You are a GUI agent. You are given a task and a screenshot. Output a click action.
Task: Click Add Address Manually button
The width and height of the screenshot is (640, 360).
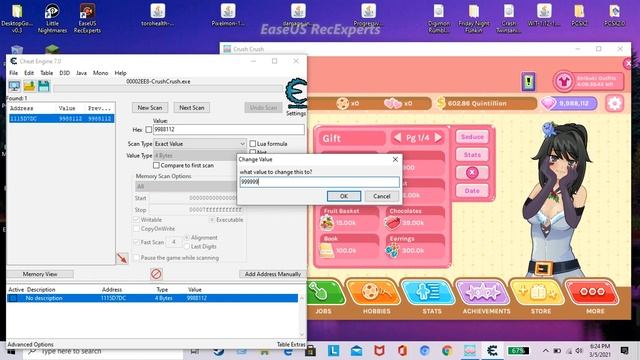[273, 274]
